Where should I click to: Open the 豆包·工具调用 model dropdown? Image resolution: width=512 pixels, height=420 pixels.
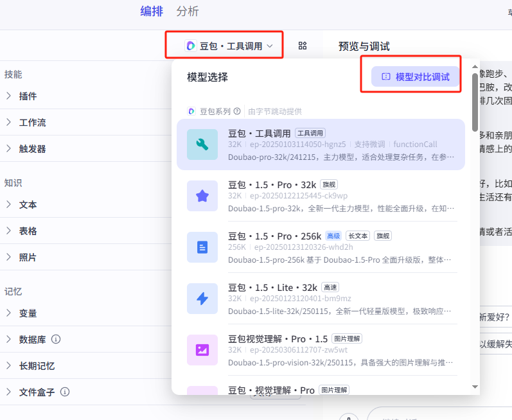click(229, 46)
